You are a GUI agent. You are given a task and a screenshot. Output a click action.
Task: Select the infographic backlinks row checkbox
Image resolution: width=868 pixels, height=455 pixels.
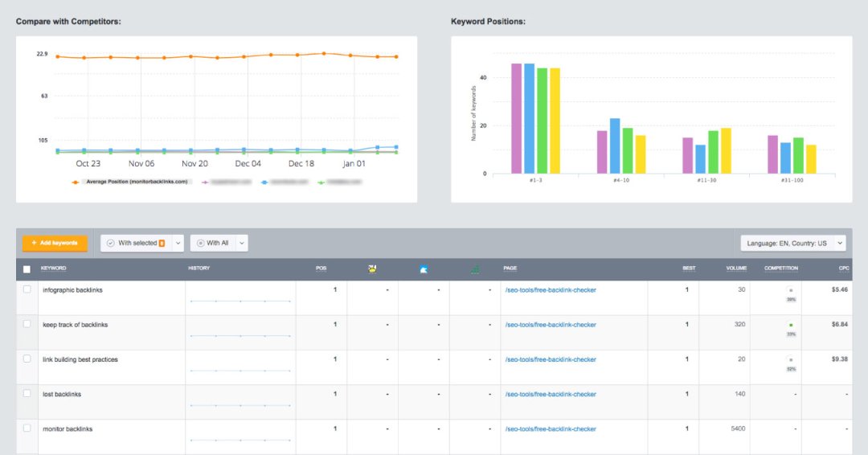(27, 289)
